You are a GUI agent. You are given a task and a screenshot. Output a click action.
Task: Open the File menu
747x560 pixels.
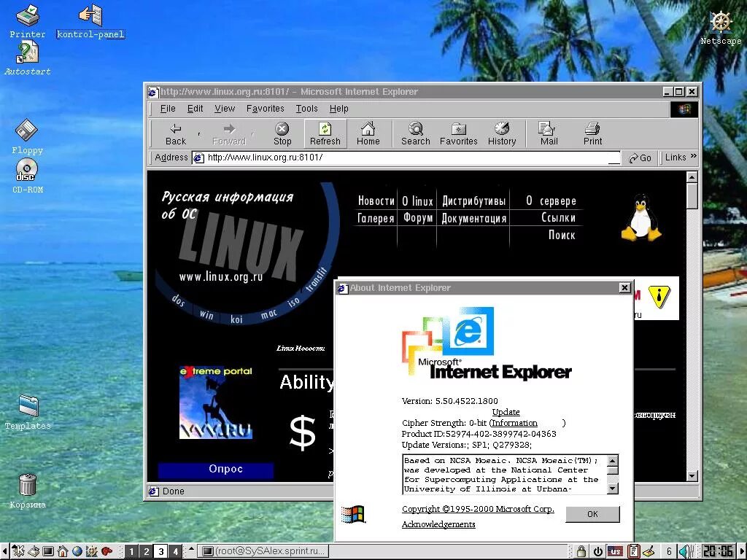point(168,109)
